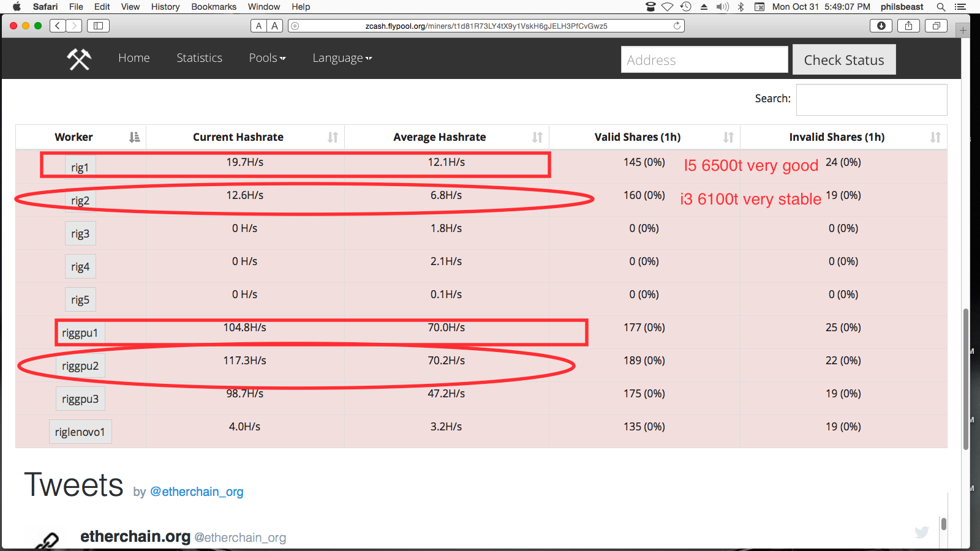Open worker rig1
This screenshot has height=551, width=980.
pyautogui.click(x=80, y=167)
